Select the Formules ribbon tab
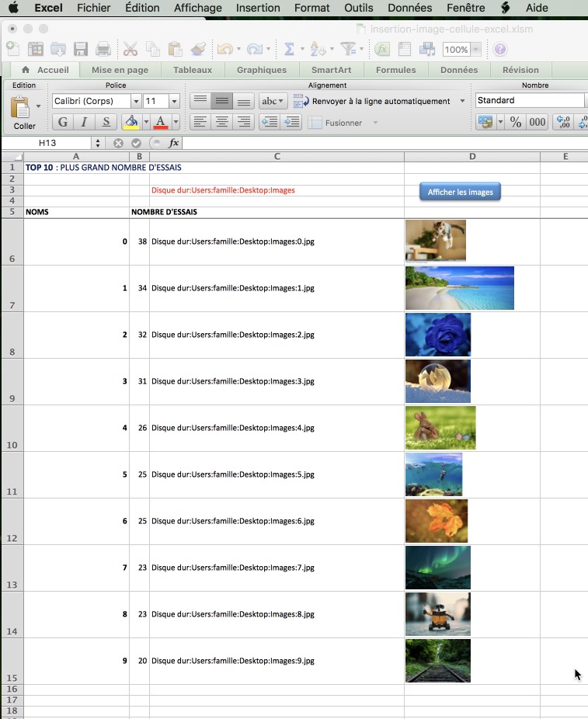 (396, 70)
